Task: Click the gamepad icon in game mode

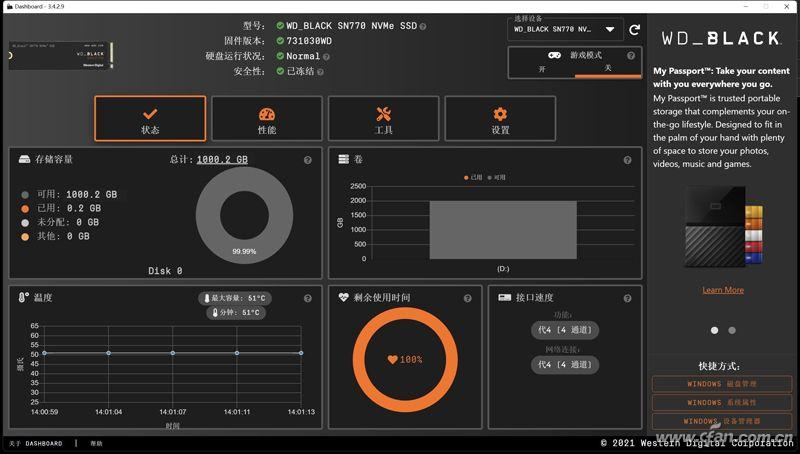Action: (x=554, y=55)
